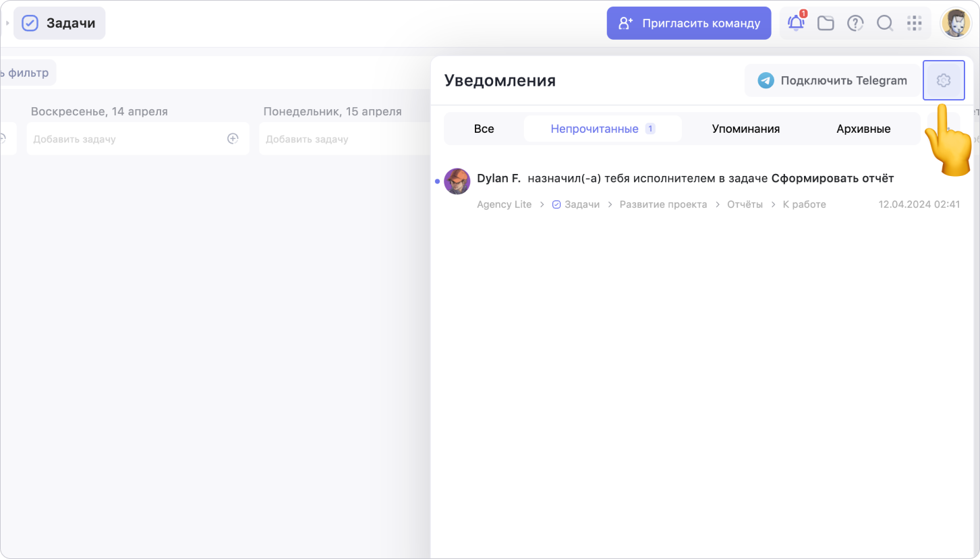This screenshot has height=559, width=980.
Task: Click the Пригласить команду button
Action: pyautogui.click(x=689, y=24)
